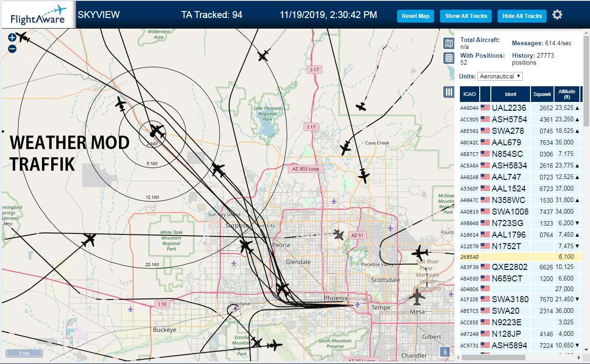The image size is (590, 364).
Task: Select the aircraft over Peoria area
Action: pos(247,247)
